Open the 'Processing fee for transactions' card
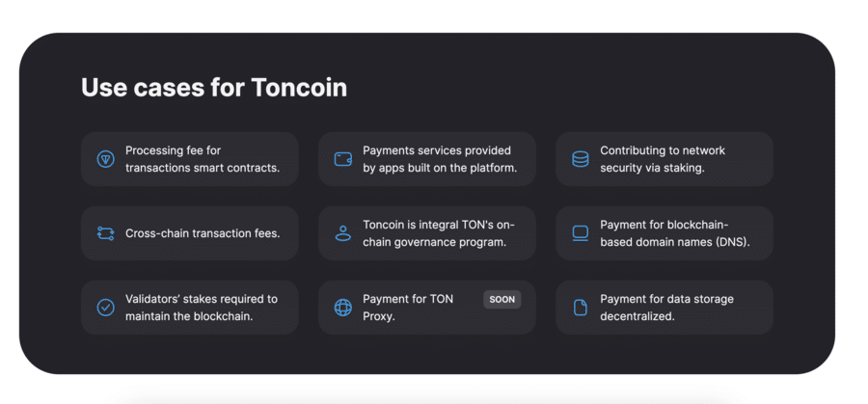This screenshot has height=404, width=868. [189, 159]
